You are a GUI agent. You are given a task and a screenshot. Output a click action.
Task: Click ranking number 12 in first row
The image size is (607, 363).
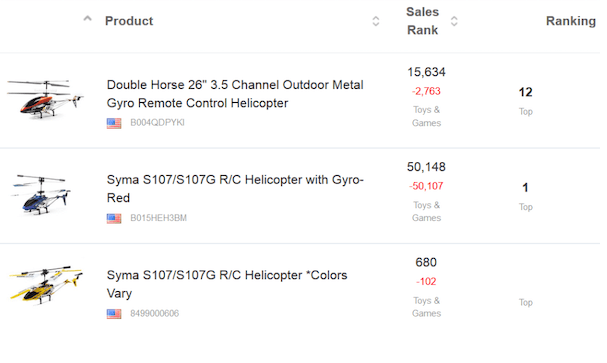coord(525,92)
